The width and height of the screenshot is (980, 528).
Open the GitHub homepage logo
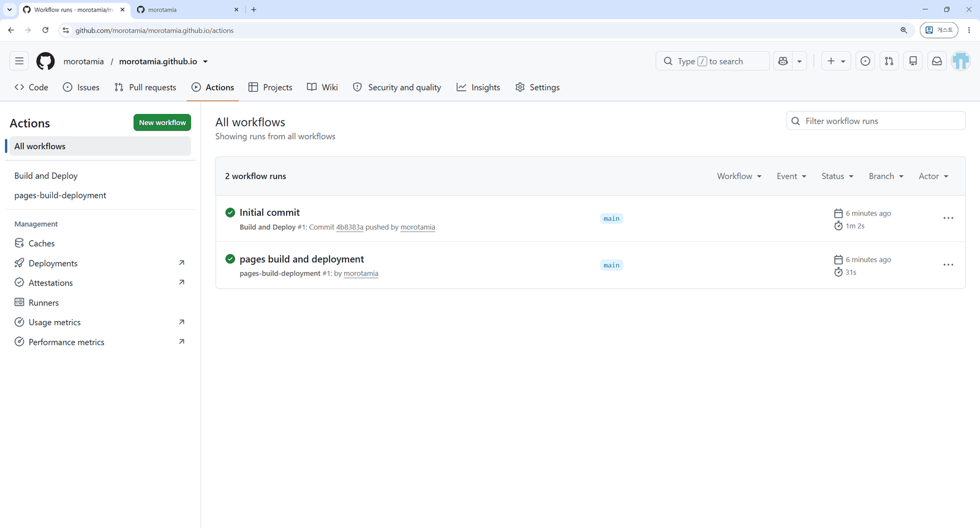pos(45,61)
